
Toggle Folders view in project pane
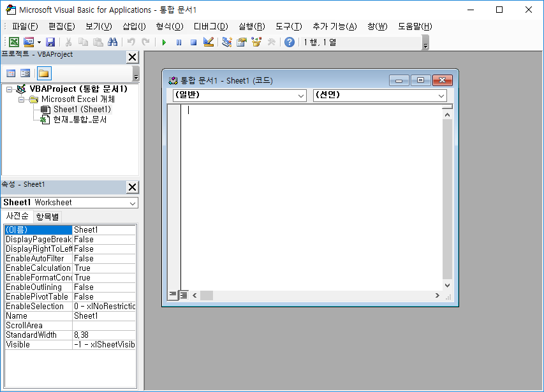tap(44, 73)
